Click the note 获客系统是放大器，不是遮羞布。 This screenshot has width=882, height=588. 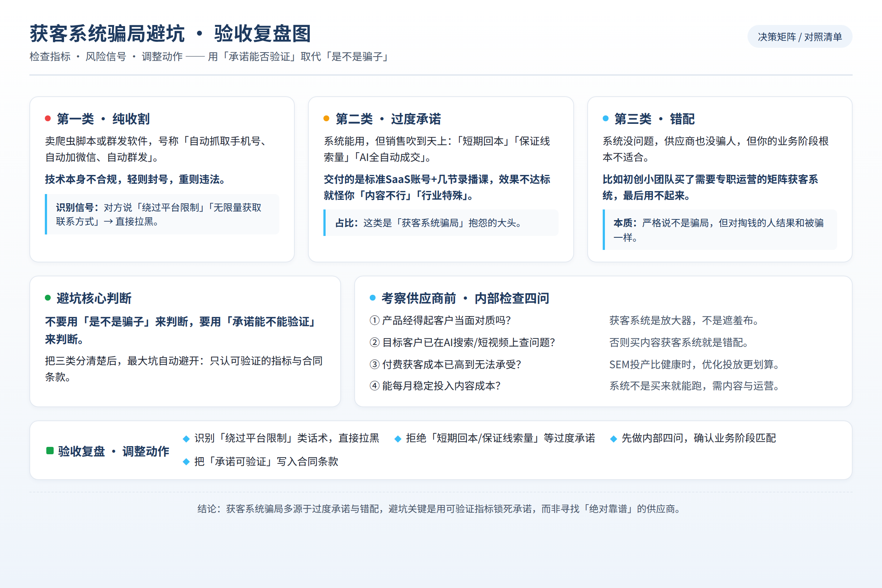684,320
